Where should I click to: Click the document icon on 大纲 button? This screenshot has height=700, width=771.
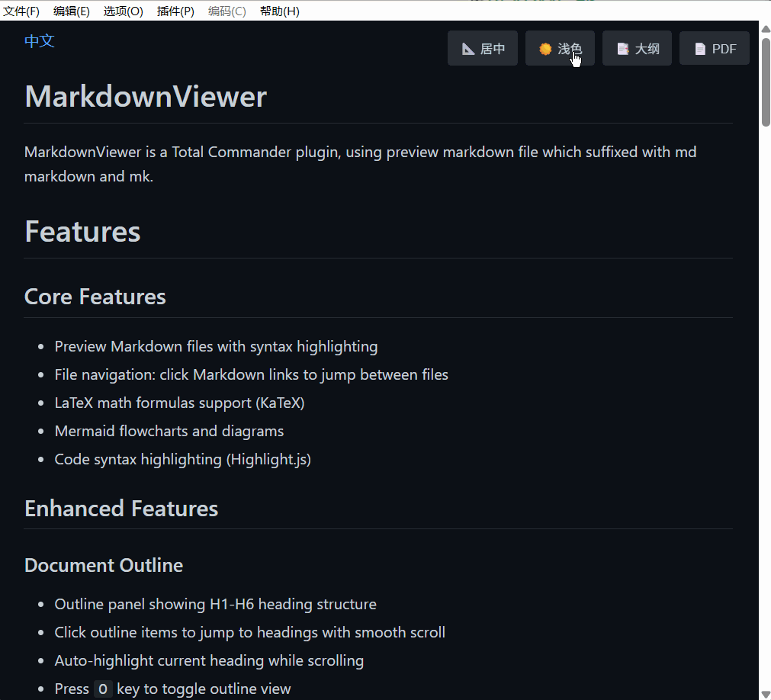pyautogui.click(x=623, y=49)
